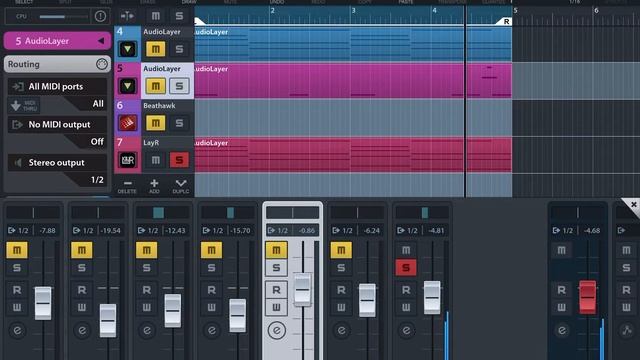Mute the LayR track
The image size is (640, 360).
point(156,160)
